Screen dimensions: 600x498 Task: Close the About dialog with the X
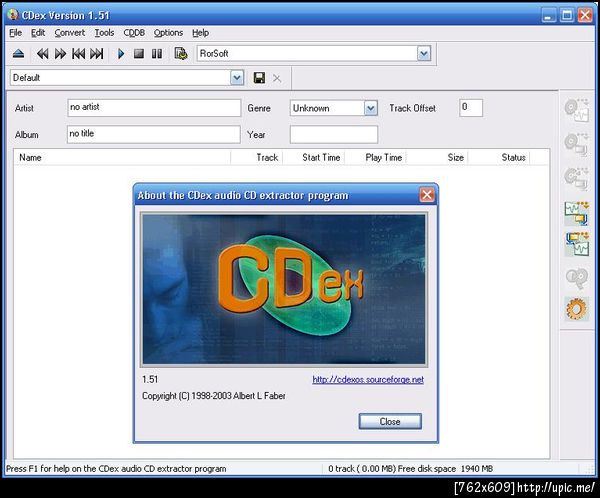(x=427, y=195)
